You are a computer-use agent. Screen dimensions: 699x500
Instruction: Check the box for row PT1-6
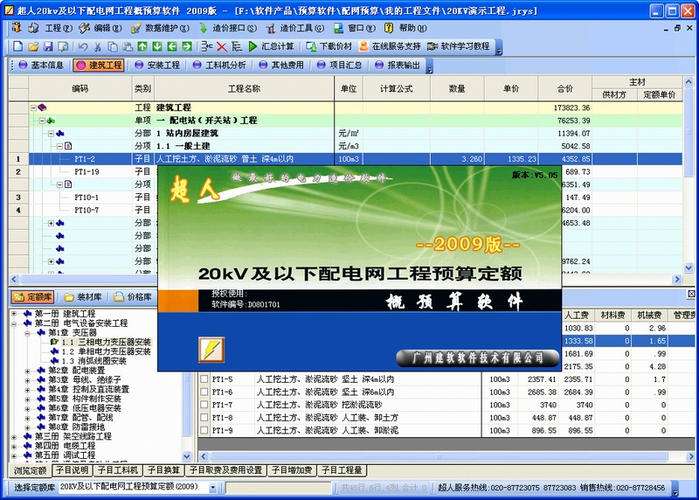pos(204,392)
